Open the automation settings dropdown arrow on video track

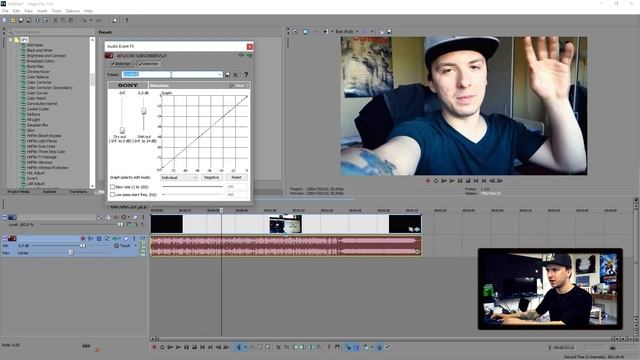(129, 217)
